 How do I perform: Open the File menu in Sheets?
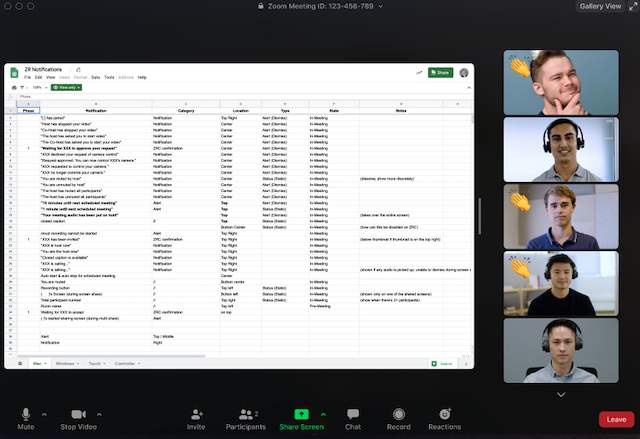(27, 77)
